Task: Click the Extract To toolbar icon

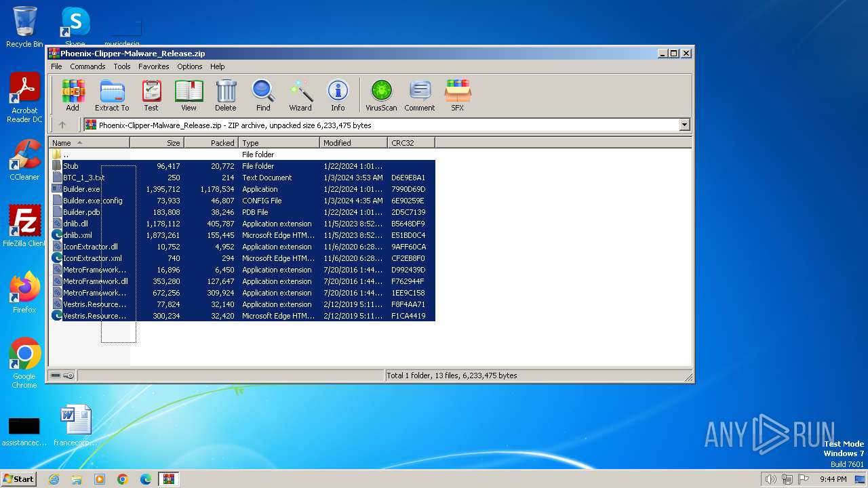Action: click(x=112, y=96)
